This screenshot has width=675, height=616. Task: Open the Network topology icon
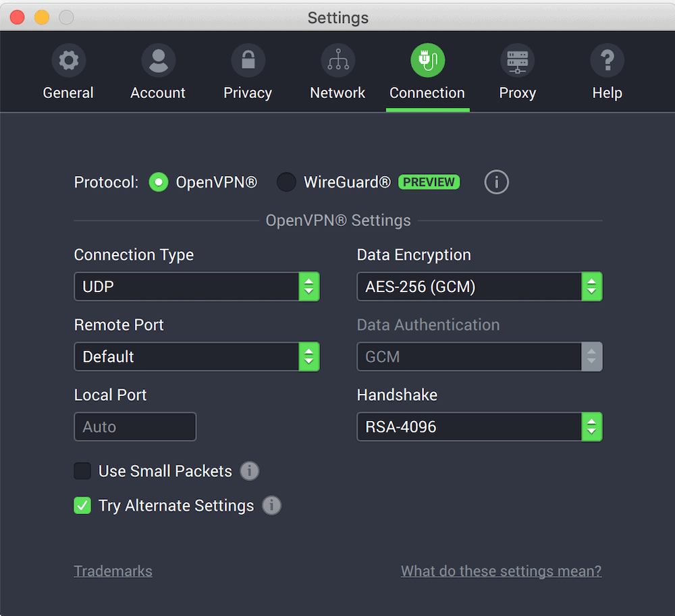point(337,61)
